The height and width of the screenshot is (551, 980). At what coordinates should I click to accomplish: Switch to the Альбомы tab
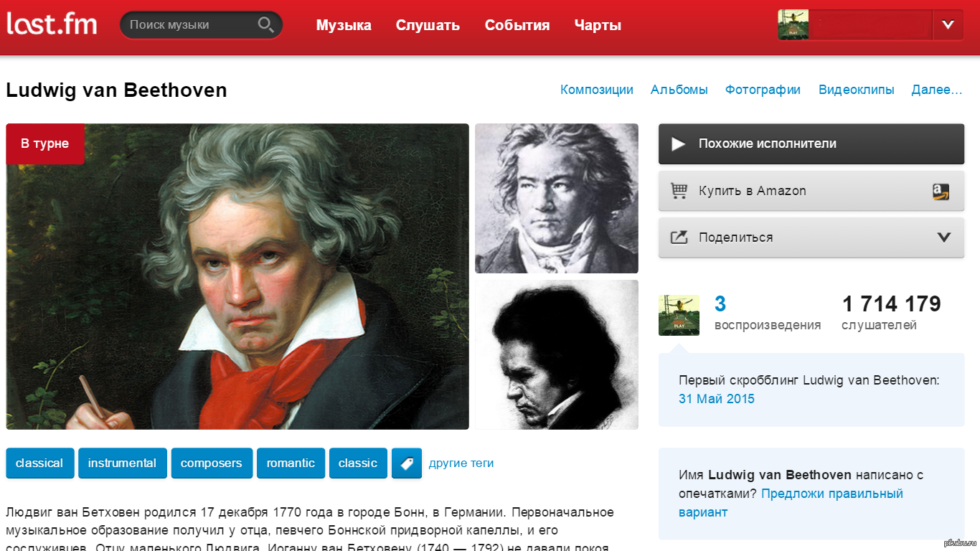click(x=679, y=90)
